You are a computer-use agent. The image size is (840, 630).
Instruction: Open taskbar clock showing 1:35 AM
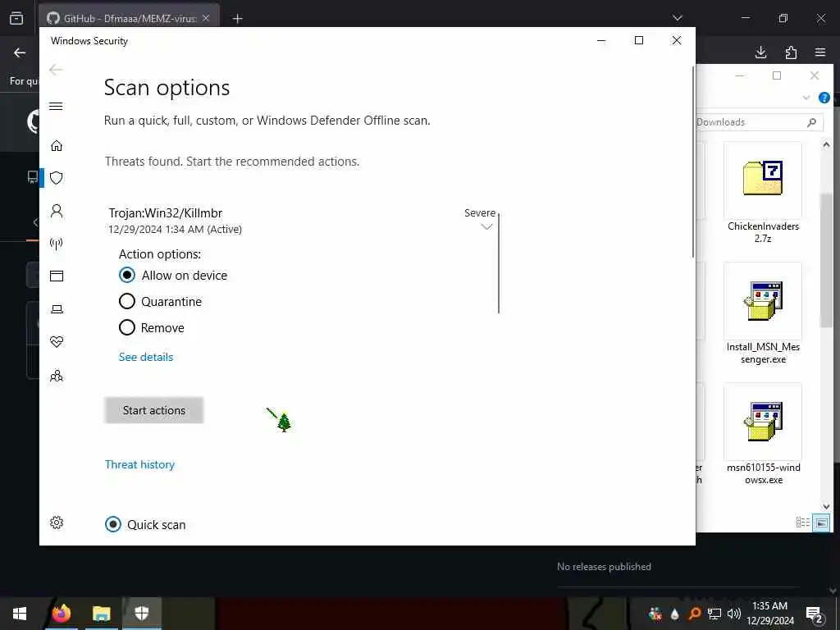click(769, 614)
